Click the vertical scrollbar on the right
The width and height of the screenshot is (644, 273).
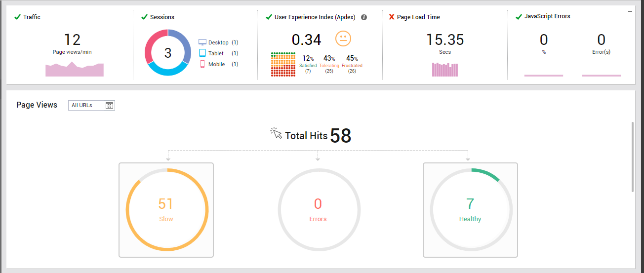tap(633, 156)
